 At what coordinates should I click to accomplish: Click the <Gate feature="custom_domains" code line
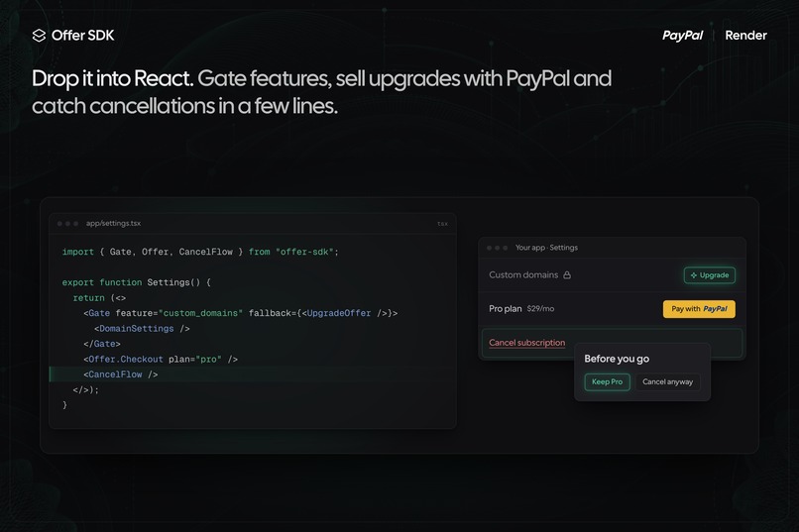pyautogui.click(x=241, y=313)
